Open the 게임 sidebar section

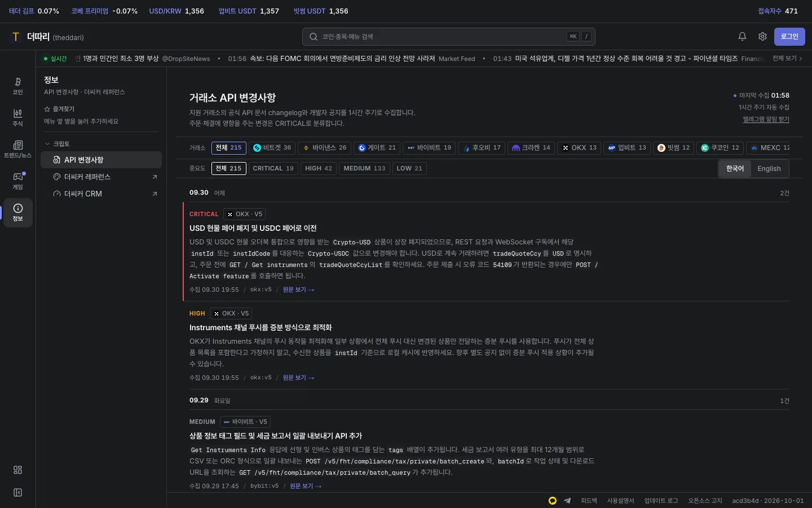pos(17,181)
